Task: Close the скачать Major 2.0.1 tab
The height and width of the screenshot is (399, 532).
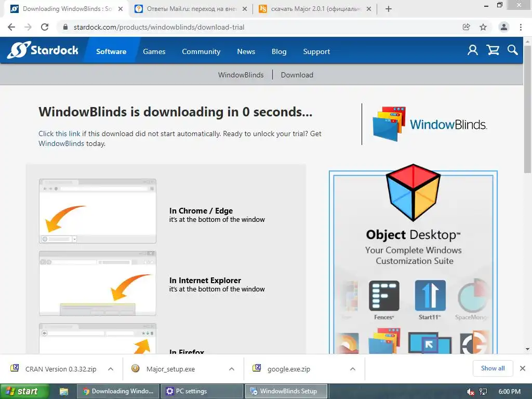Action: pos(369,9)
